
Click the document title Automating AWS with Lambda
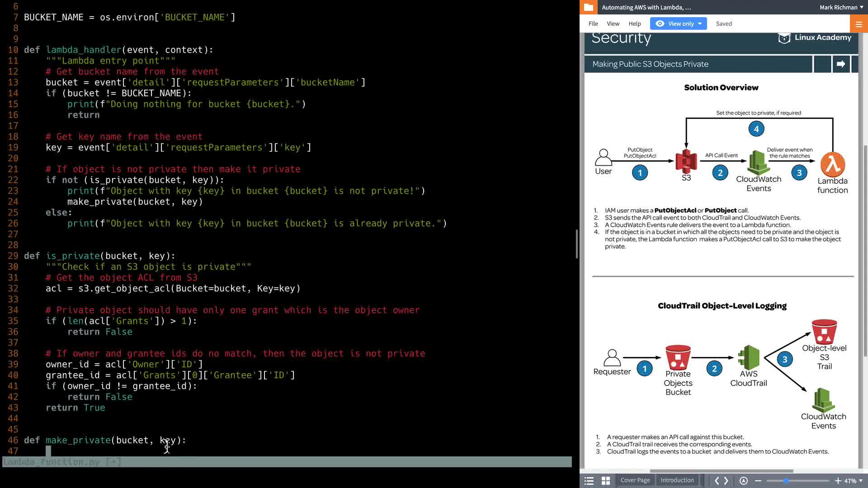point(646,7)
